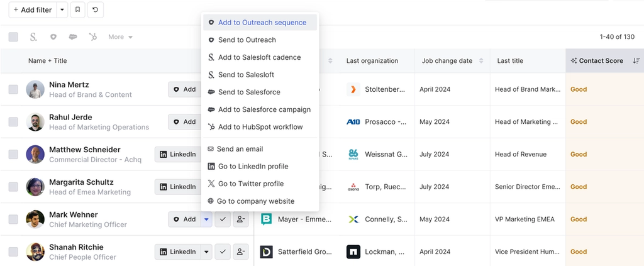Select Matthew Schneider's row checkbox

pos(13,154)
